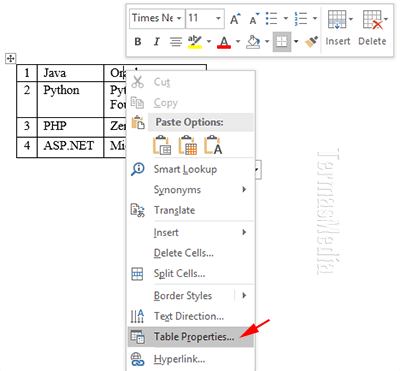Click the table cell containing ASP.NET

coord(70,147)
